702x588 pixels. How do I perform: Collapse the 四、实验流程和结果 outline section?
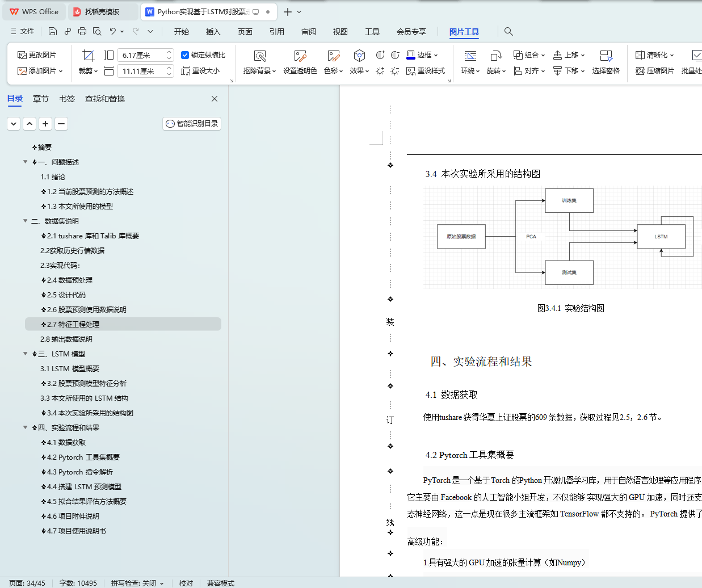[25, 427]
